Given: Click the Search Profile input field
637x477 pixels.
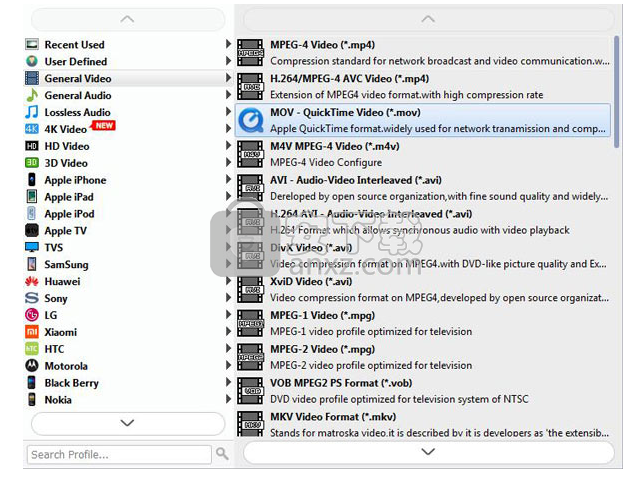Looking at the screenshot, I should click(x=119, y=454).
